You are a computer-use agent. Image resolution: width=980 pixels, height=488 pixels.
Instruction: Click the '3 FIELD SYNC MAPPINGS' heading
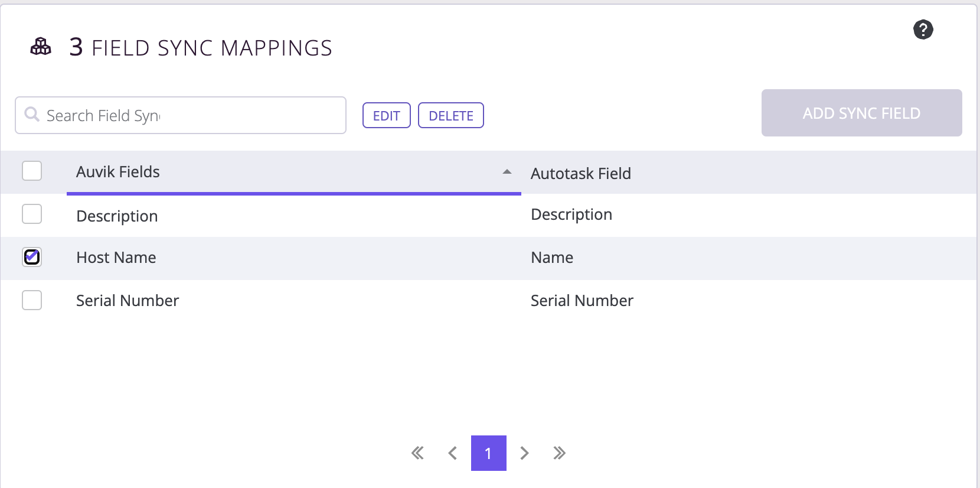(201, 47)
